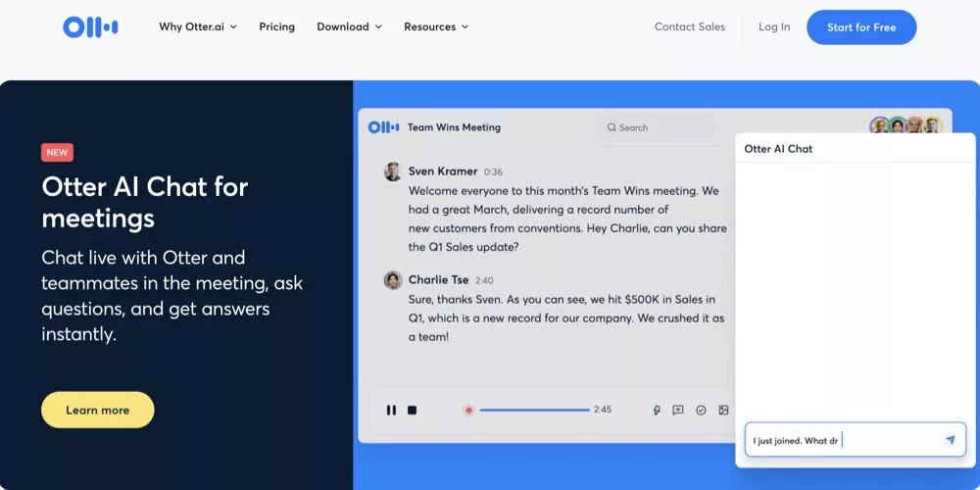The height and width of the screenshot is (490, 980).
Task: Click the Team Wins Meeting title
Action: 454,127
